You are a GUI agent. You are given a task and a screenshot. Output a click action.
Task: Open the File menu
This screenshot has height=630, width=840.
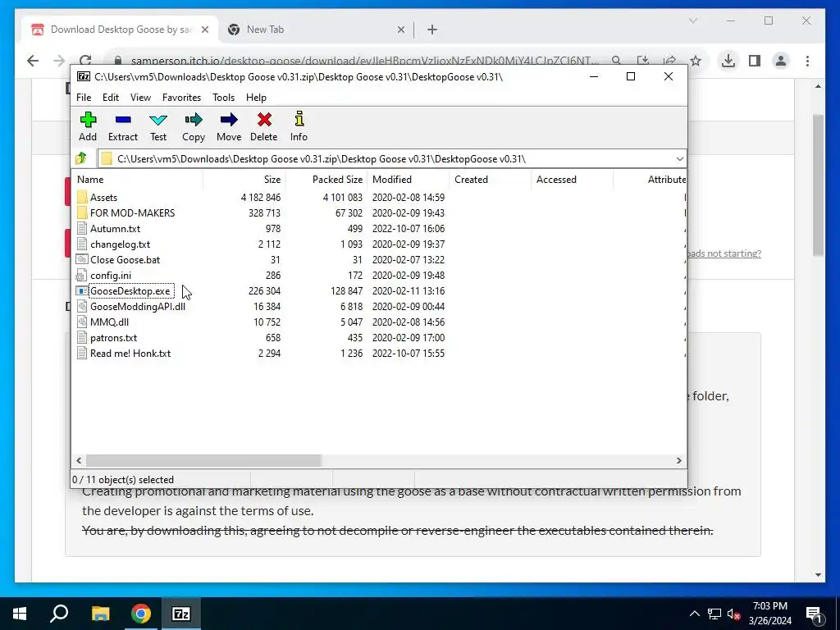[x=84, y=98]
